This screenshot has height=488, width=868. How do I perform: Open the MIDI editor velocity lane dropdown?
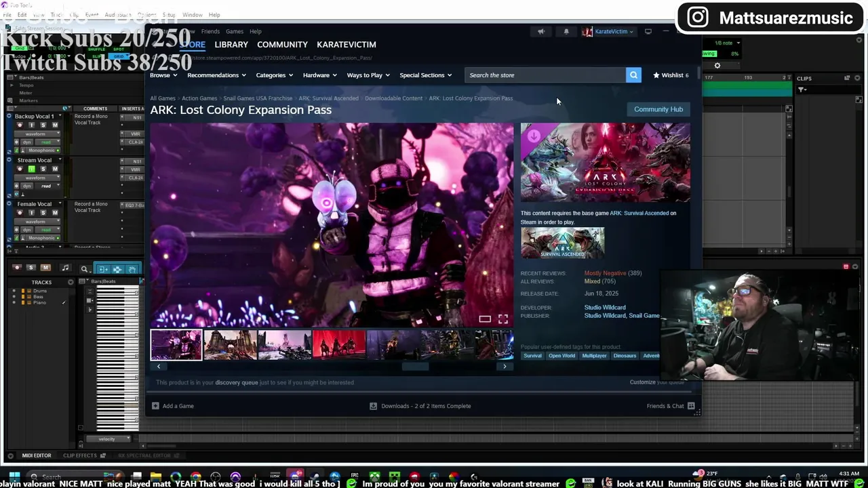[108, 439]
